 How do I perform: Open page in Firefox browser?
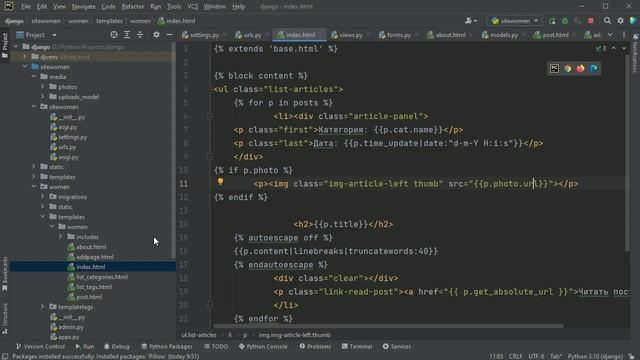click(580, 69)
